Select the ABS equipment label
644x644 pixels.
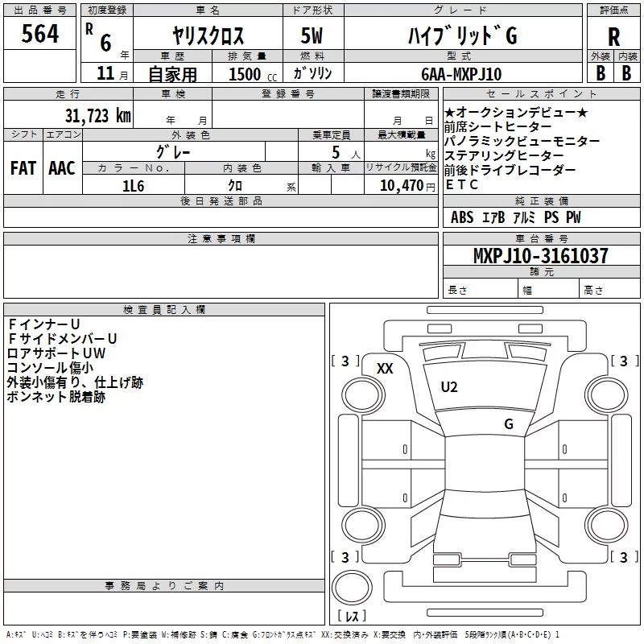462,217
